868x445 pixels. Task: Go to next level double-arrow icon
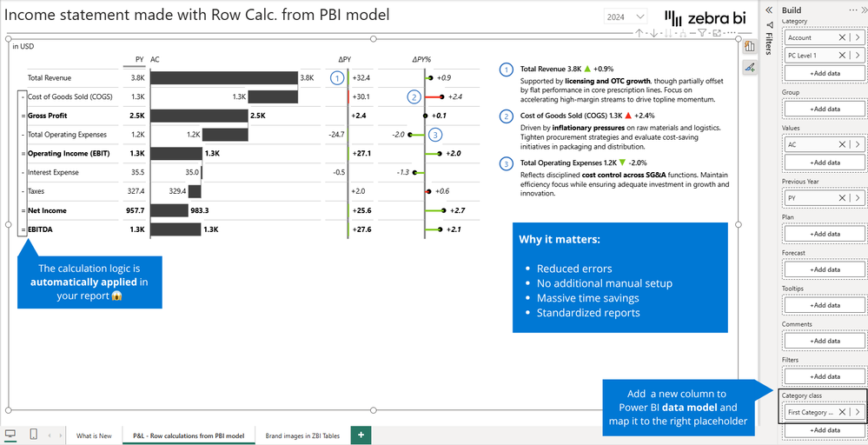point(669,33)
